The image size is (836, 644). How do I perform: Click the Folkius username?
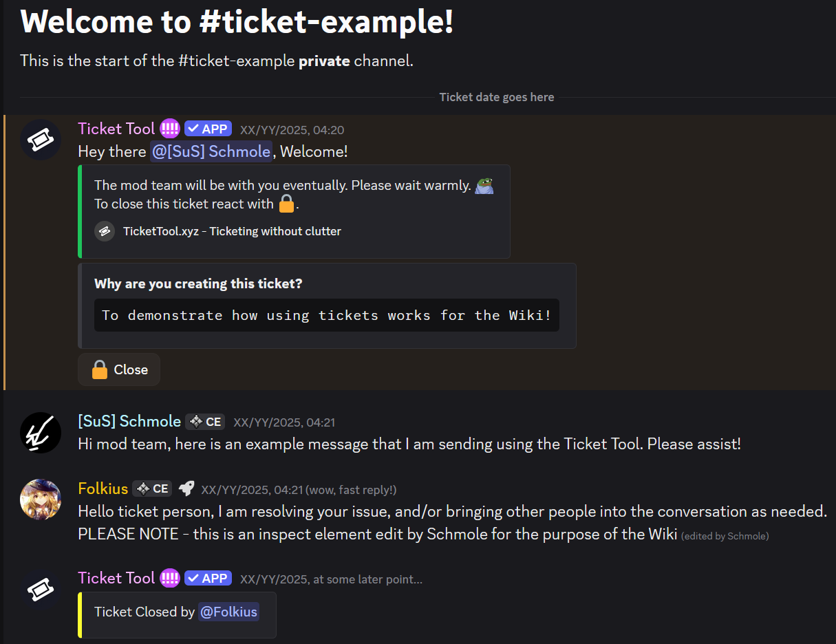pyautogui.click(x=103, y=489)
